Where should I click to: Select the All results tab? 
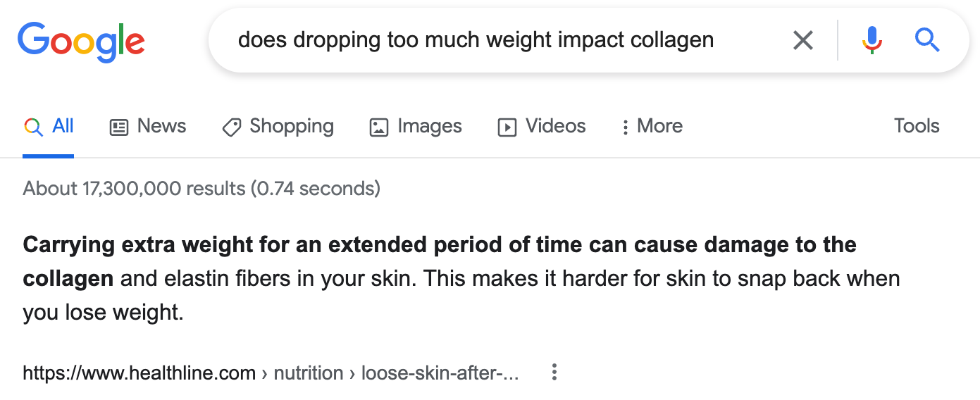coord(49,127)
